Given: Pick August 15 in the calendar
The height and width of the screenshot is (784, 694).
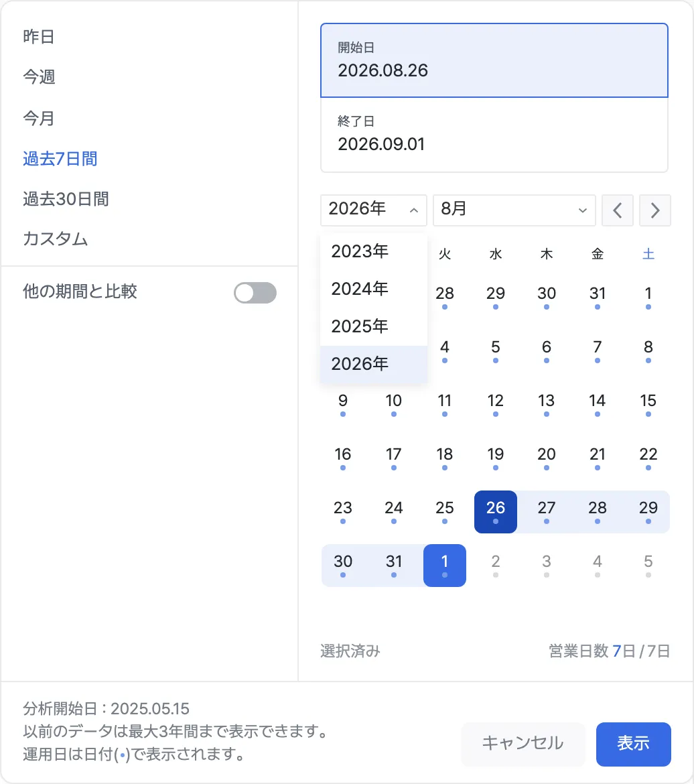Looking at the screenshot, I should [x=648, y=404].
